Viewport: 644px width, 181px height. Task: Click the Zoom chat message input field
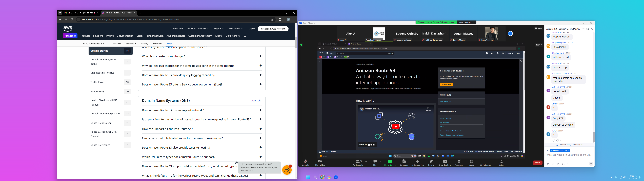click(x=569, y=155)
